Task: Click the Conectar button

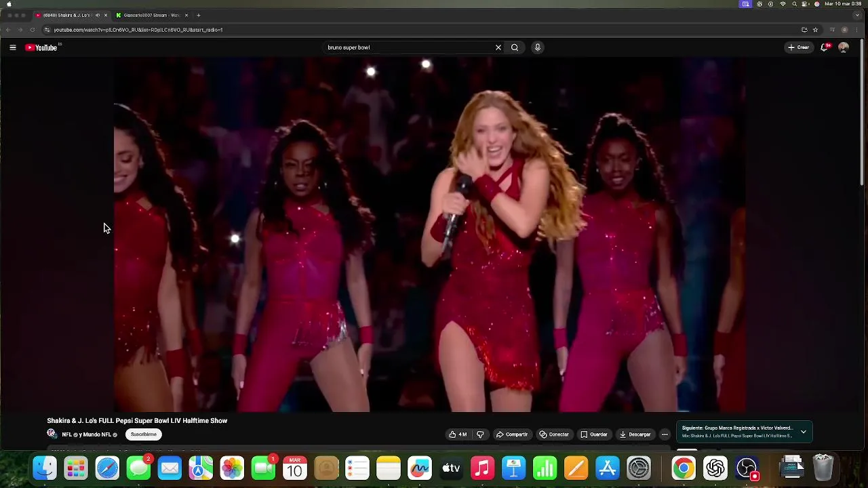Action: (554, 434)
